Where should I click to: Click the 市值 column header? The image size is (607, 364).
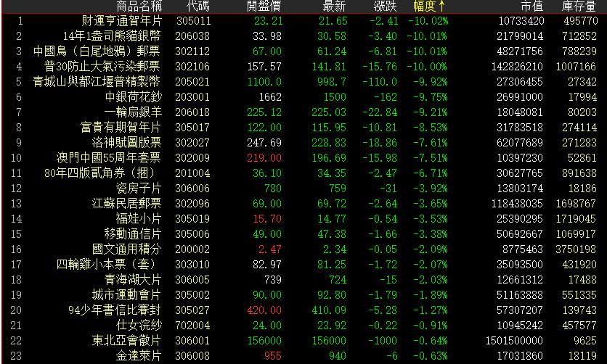532,7
